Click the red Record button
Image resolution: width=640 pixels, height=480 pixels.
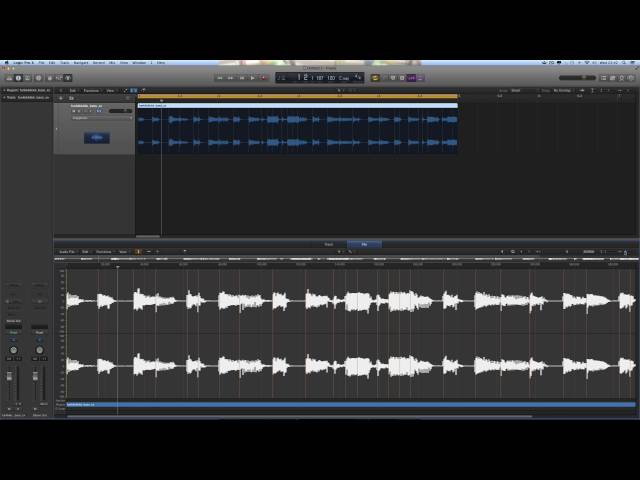(264, 78)
